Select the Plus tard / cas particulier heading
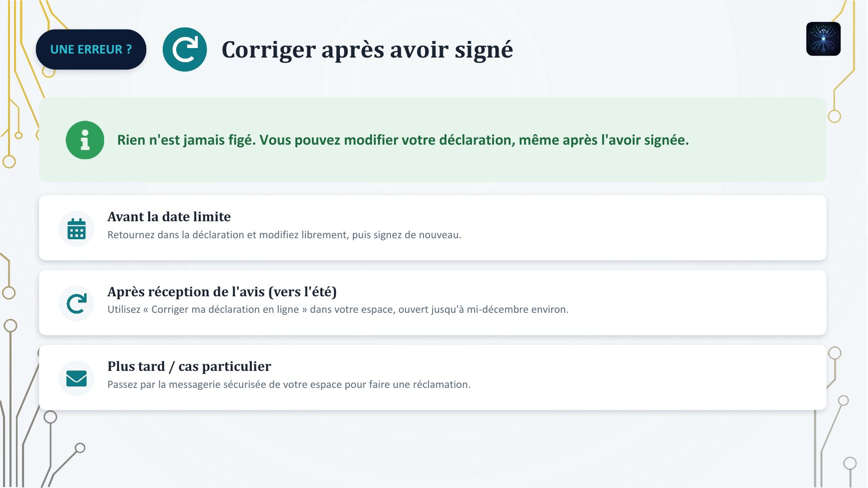 (189, 366)
